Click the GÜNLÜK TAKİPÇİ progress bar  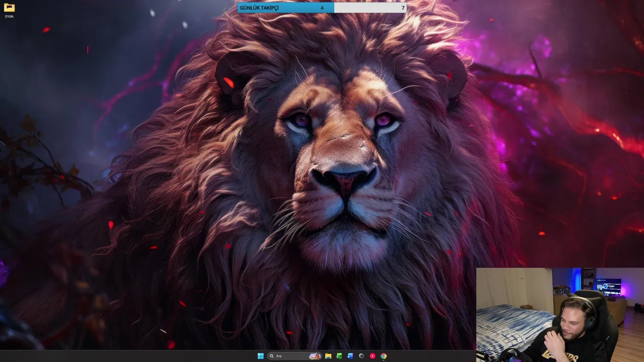point(322,8)
